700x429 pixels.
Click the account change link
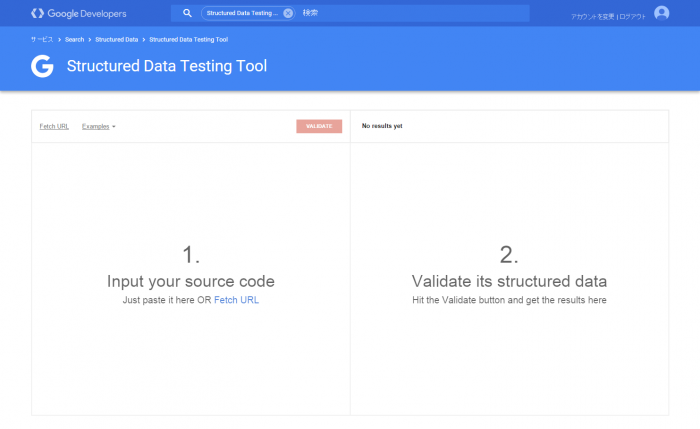pos(592,17)
